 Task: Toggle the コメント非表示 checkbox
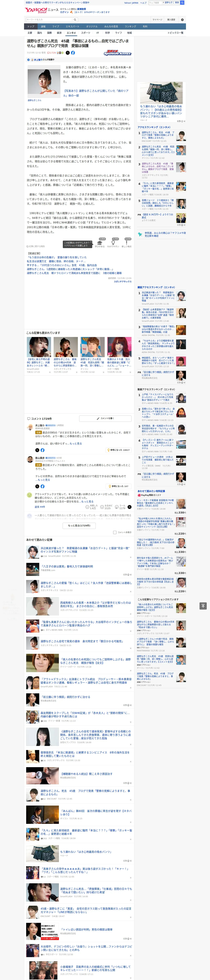pyautogui.click(x=115, y=532)
